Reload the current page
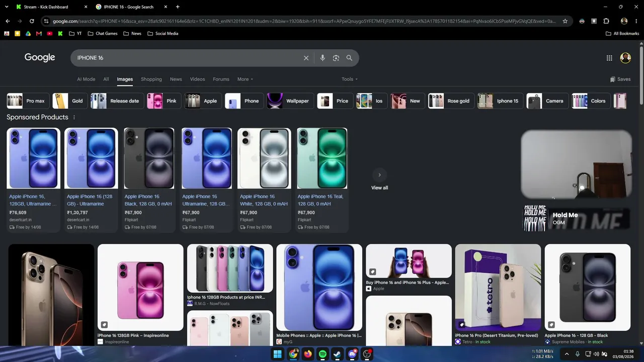644x362 pixels. click(32, 21)
